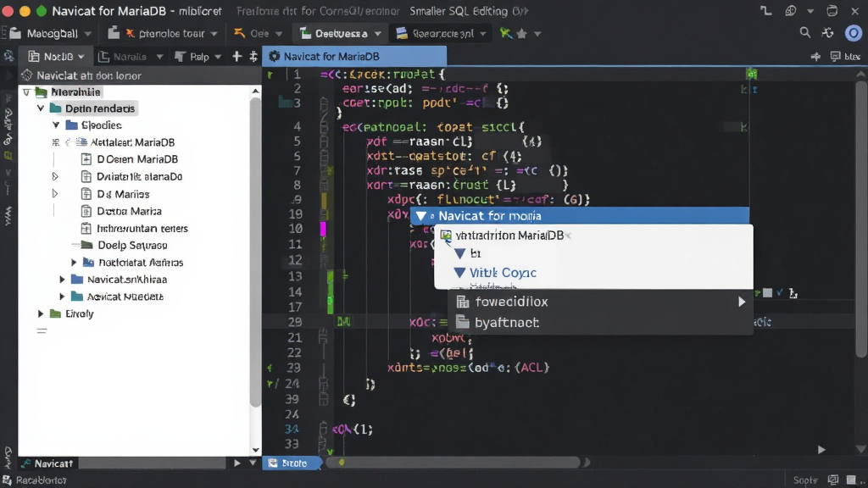Click the icon beside 'Navicat att don lonor'
The image size is (868, 488).
coord(26,75)
